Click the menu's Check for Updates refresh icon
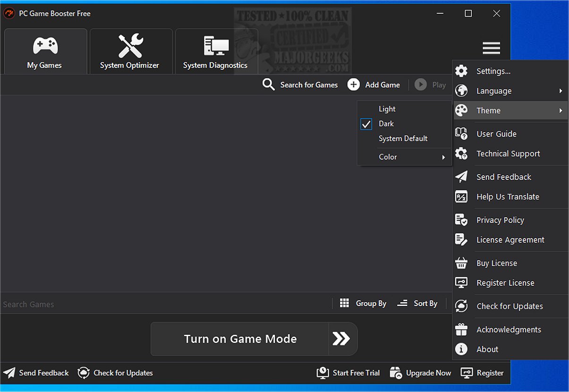Image resolution: width=569 pixels, height=392 pixels. pyautogui.click(x=461, y=306)
